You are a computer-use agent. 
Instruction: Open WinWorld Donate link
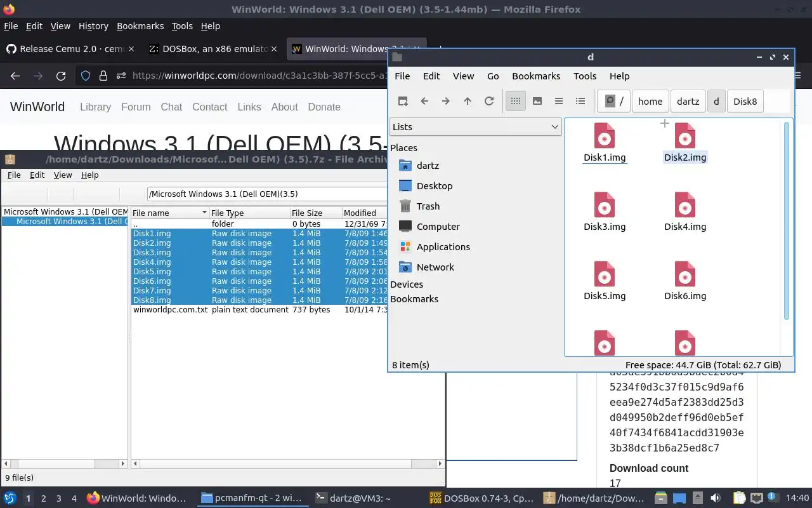tap(324, 107)
